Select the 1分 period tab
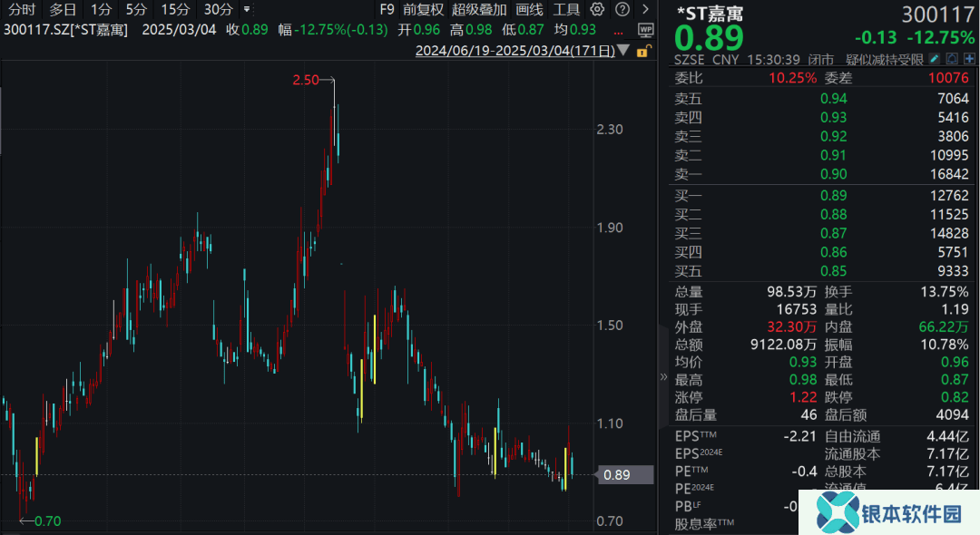 click(101, 9)
